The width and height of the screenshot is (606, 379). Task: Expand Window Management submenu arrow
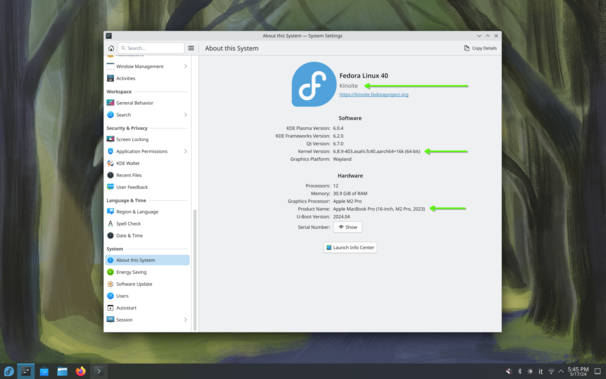[x=186, y=66]
